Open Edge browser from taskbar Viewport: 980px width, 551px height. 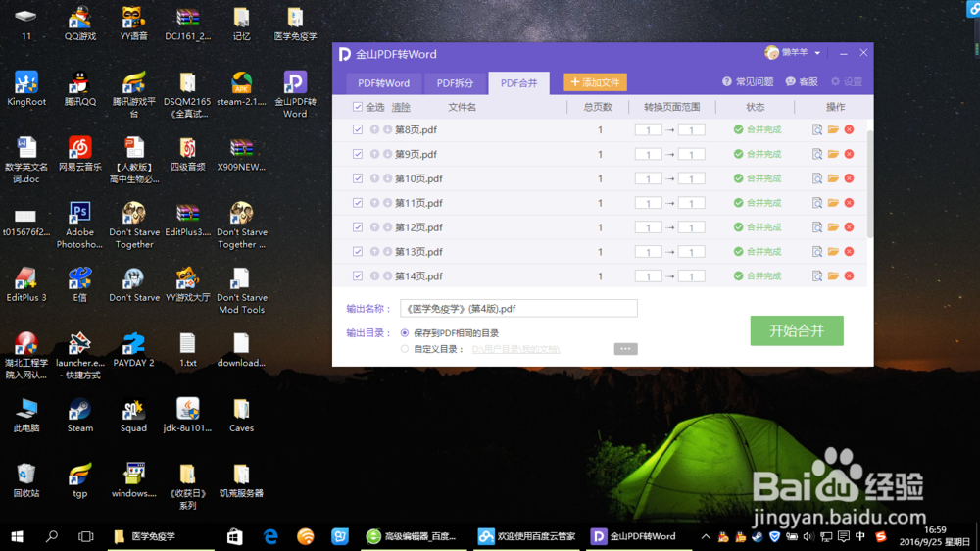[x=270, y=536]
